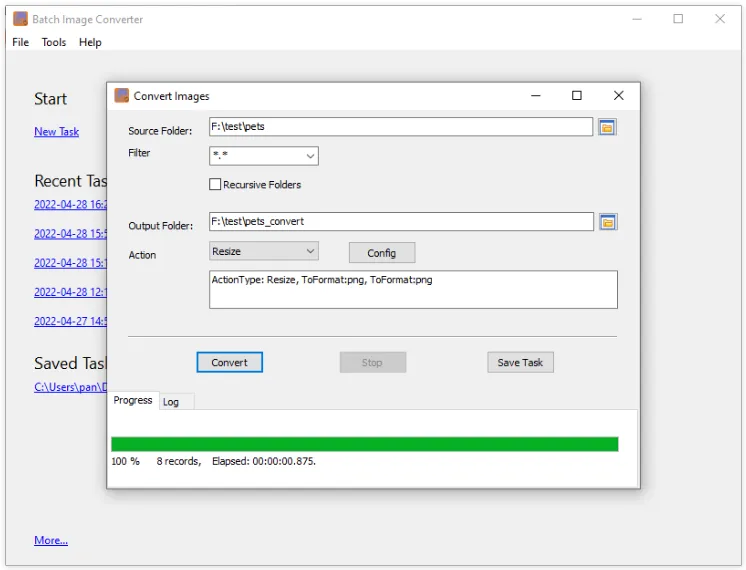Enable the Recursive Folders checkbox

coord(215,184)
